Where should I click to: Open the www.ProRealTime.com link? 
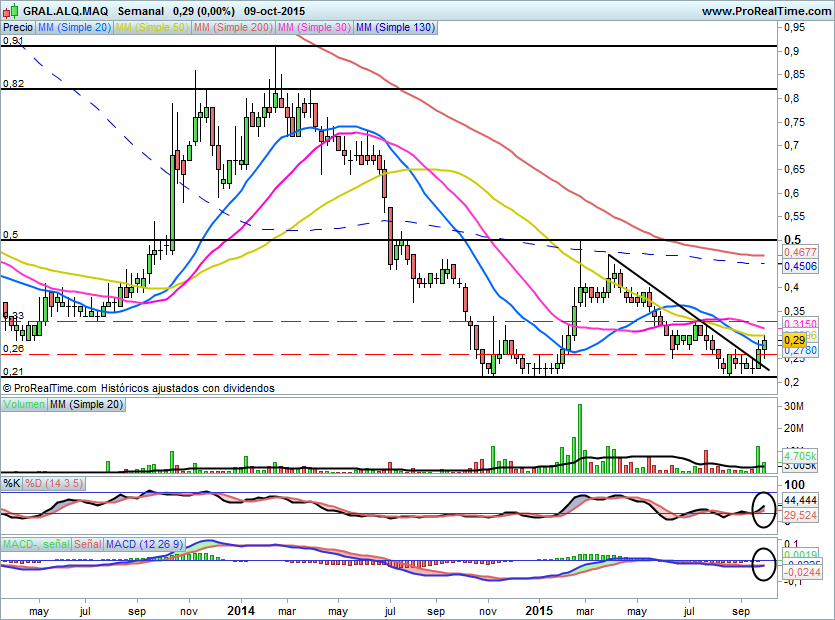click(x=765, y=11)
